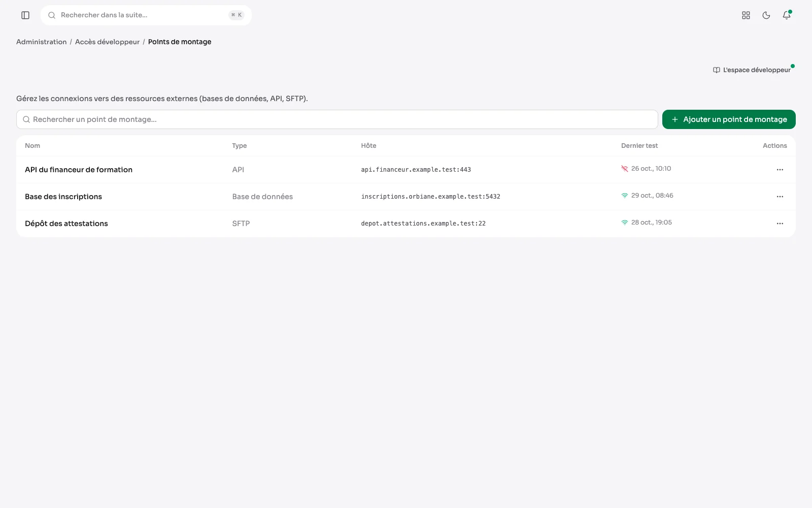Click Ajouter un point de montage

[729, 119]
